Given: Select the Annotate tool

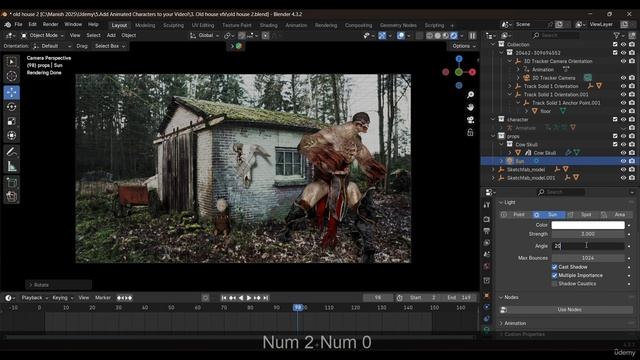Looking at the screenshot, I should point(11,152).
